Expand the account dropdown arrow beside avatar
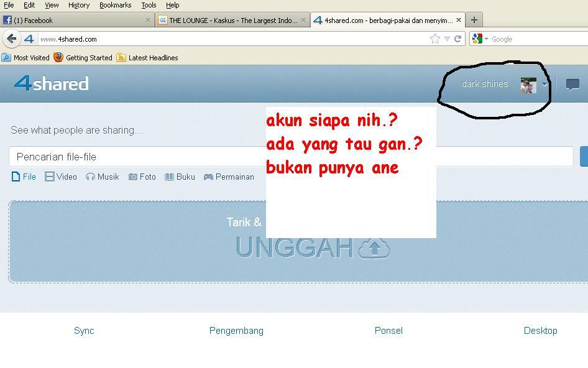 [x=544, y=85]
